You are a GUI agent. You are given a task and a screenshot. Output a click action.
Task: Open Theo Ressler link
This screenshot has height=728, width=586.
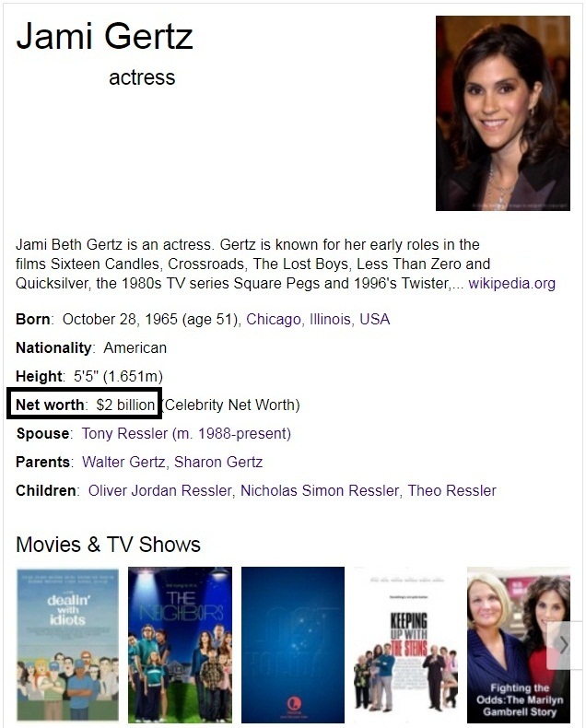click(x=451, y=491)
